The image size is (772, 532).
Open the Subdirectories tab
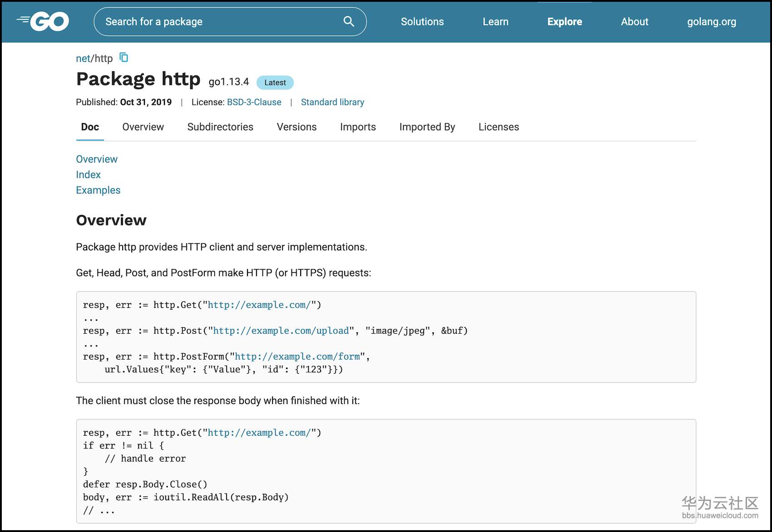click(x=220, y=127)
